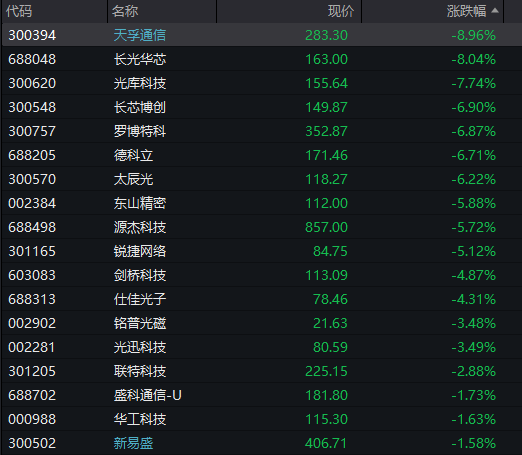Select stock code 688702

32,395
